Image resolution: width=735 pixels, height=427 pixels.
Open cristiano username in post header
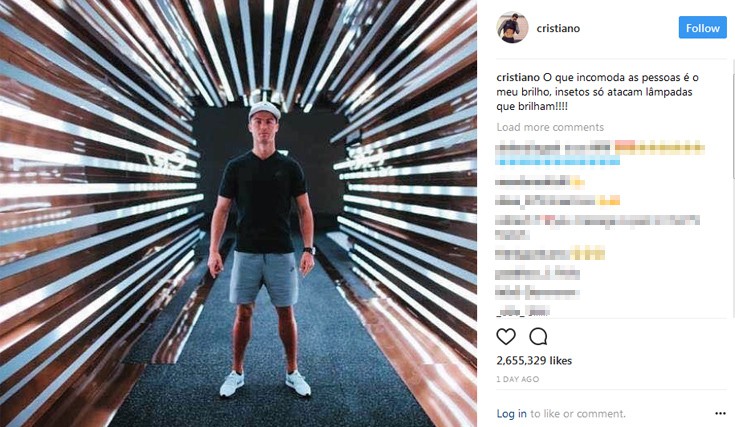pos(558,28)
